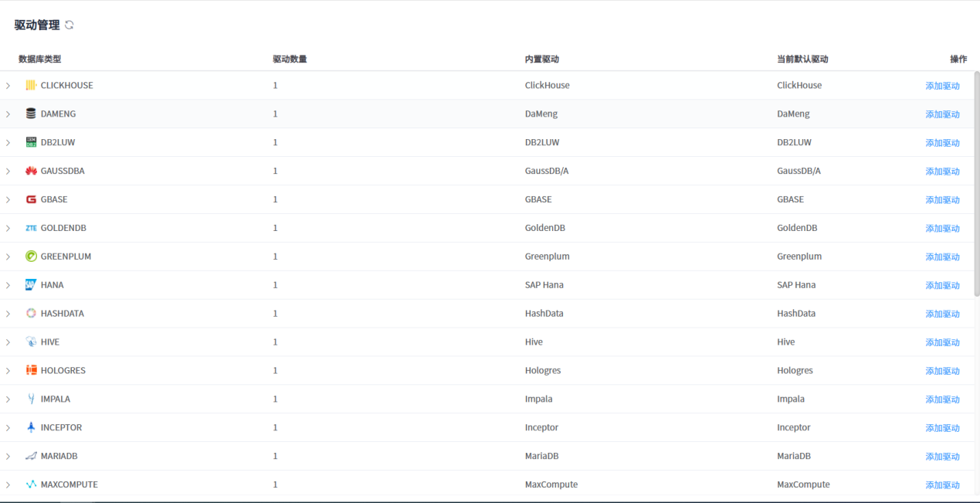Expand the HIVE row details

(x=8, y=342)
